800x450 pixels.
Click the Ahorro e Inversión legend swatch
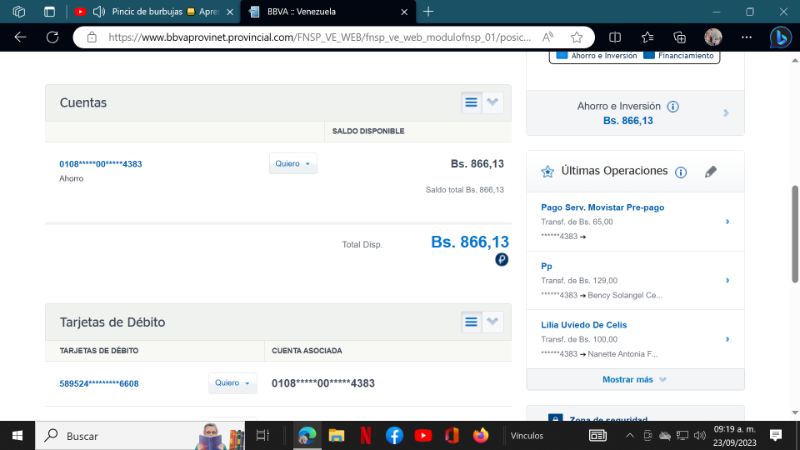[562, 55]
